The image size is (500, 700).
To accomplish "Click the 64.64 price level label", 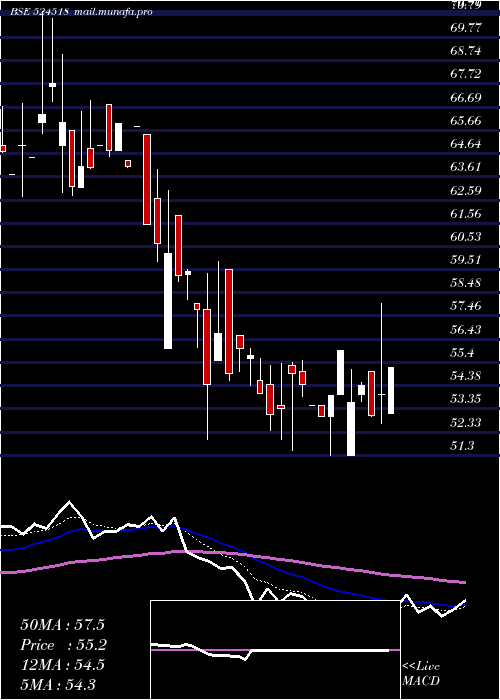I will coord(466,144).
